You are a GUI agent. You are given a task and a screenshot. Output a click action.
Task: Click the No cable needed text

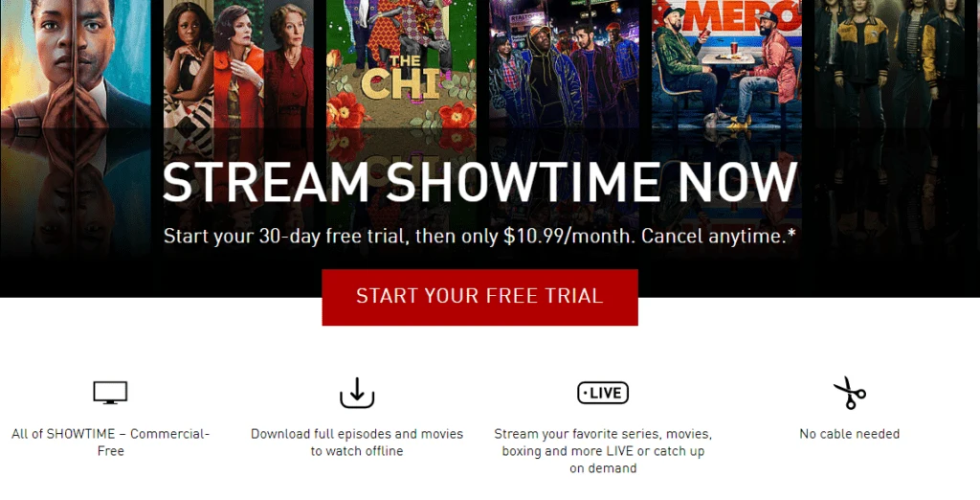click(850, 434)
